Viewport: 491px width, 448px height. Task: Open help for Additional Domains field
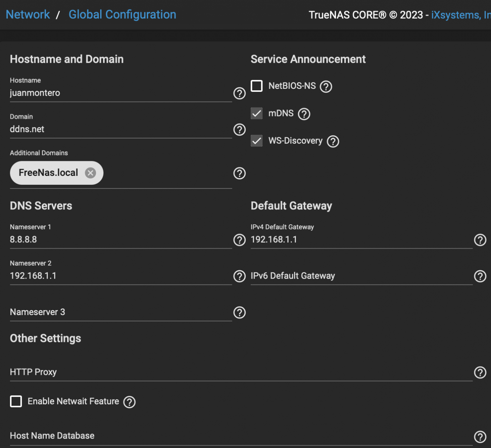coord(240,173)
